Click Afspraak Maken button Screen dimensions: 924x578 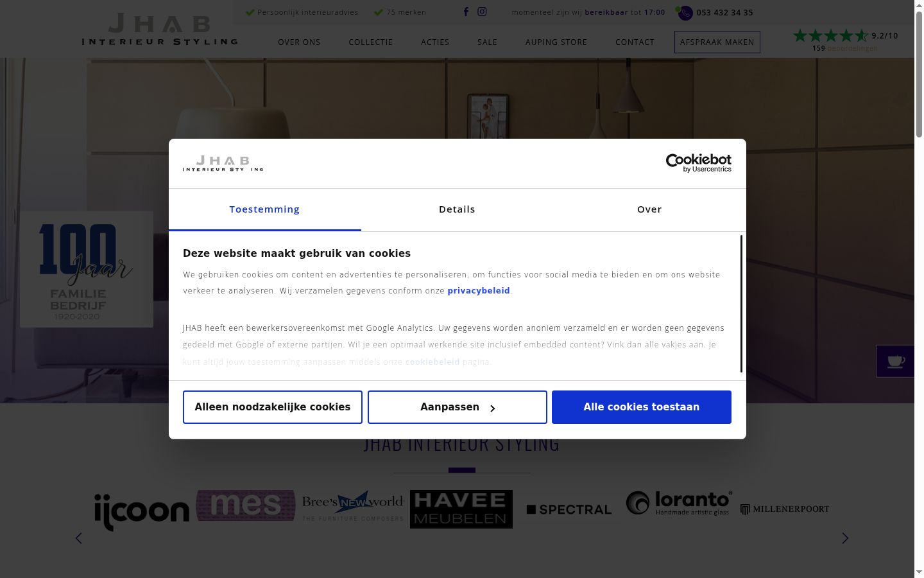(x=717, y=42)
